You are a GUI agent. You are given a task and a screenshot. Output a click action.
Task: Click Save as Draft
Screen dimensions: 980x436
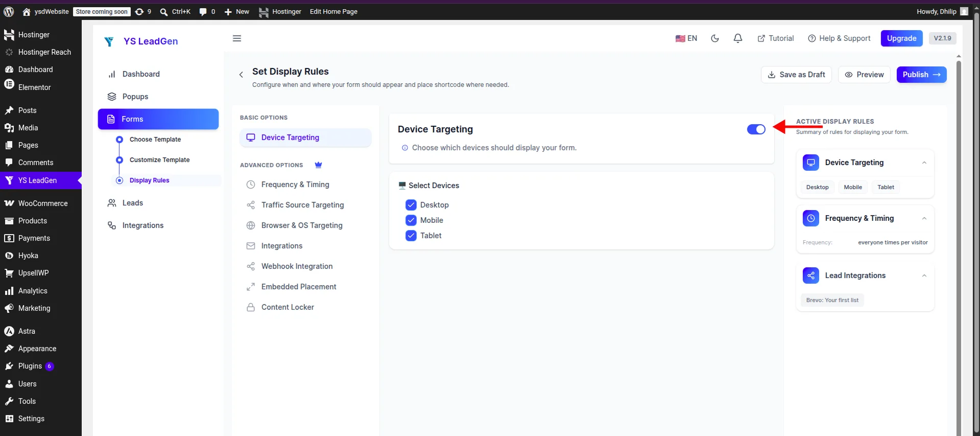pos(796,75)
